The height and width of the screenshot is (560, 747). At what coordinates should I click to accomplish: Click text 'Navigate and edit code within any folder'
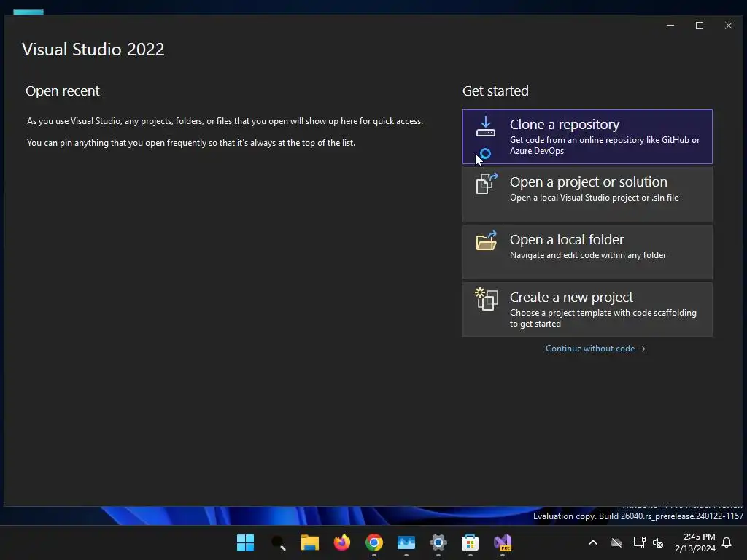[x=588, y=255]
